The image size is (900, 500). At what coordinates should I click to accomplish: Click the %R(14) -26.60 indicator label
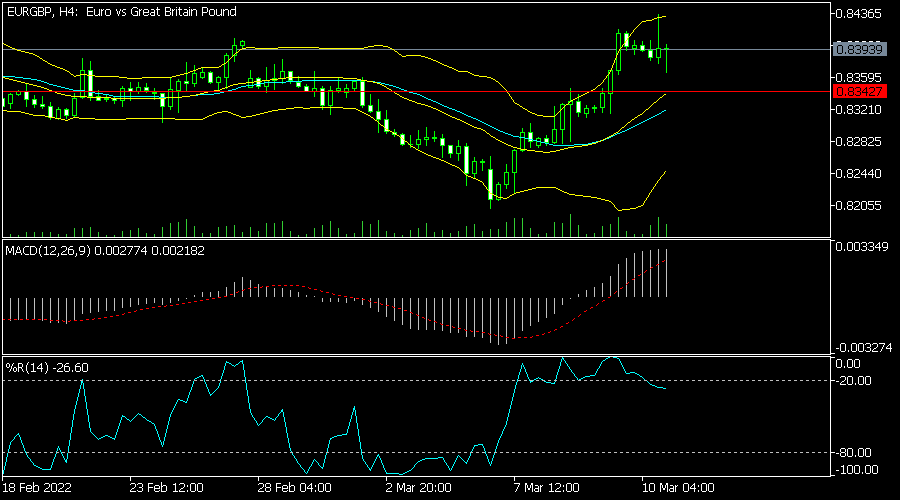coord(47,367)
